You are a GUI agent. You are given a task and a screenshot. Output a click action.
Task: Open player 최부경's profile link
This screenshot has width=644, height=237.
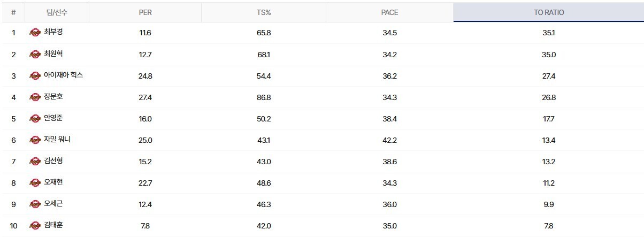click(x=54, y=33)
